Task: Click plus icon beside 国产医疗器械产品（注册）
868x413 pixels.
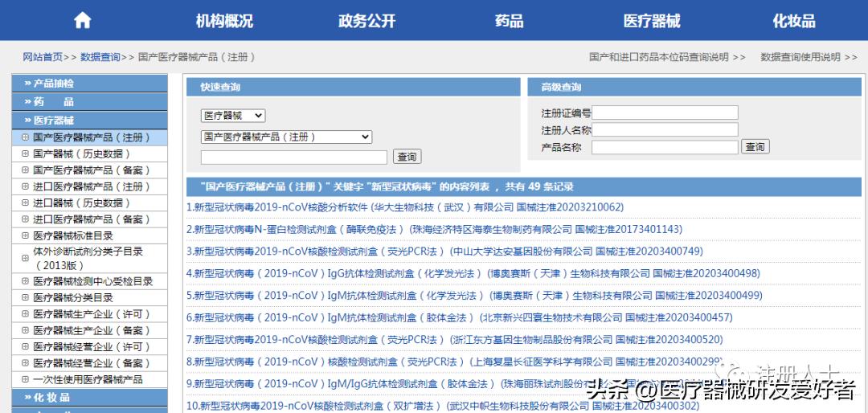Action: tap(25, 137)
